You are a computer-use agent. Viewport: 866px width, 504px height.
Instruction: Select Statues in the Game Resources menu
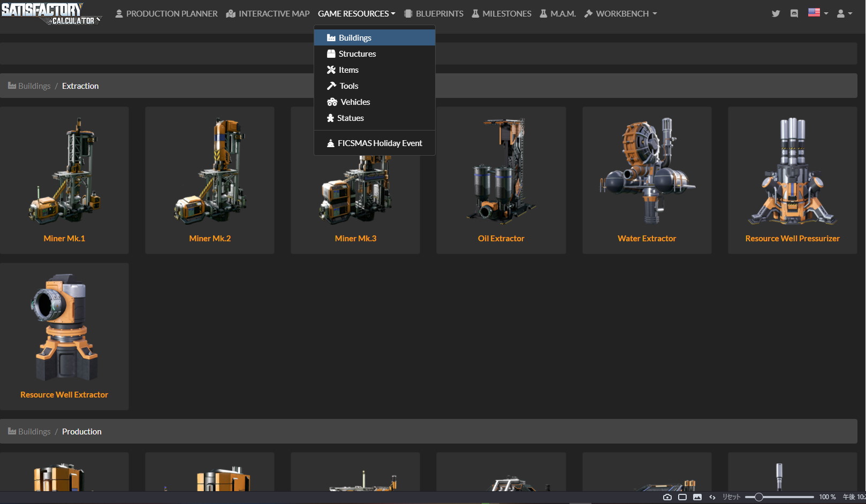(x=375, y=118)
